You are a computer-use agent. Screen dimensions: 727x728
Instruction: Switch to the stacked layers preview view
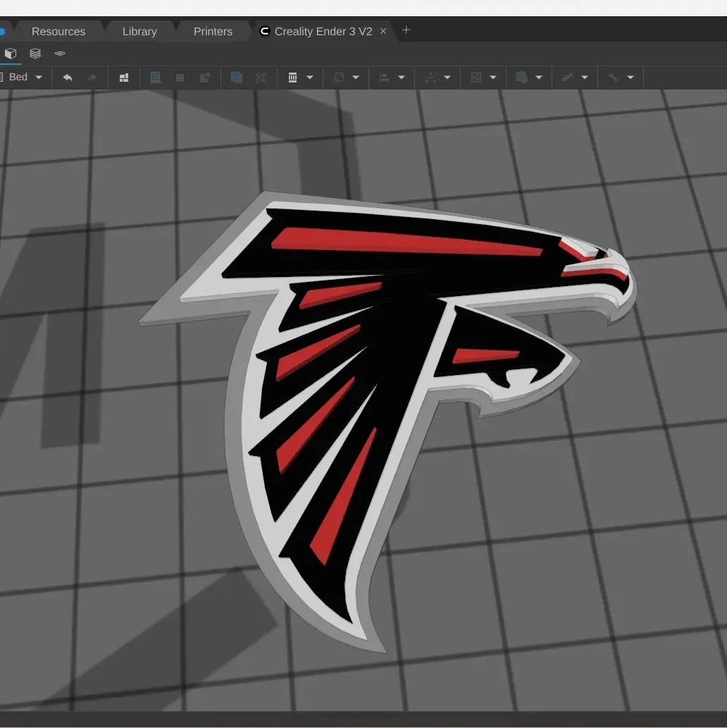coord(35,54)
